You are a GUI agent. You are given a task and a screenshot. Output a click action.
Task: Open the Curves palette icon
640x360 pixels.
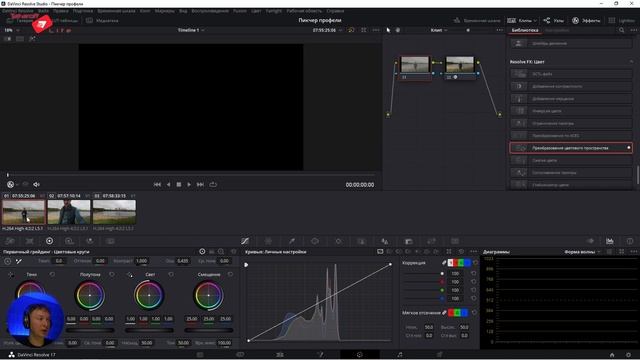point(245,241)
